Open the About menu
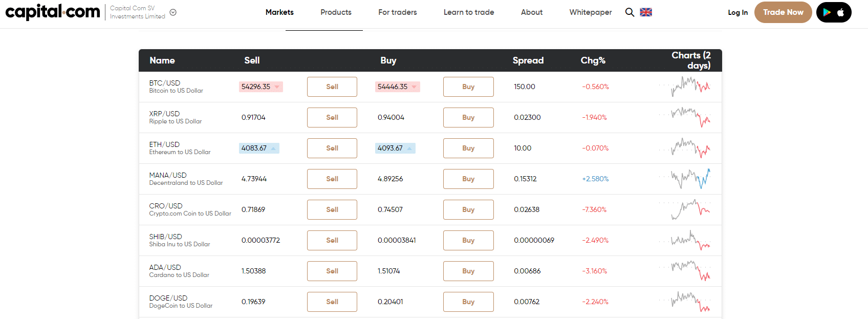The image size is (868, 319). (x=532, y=12)
